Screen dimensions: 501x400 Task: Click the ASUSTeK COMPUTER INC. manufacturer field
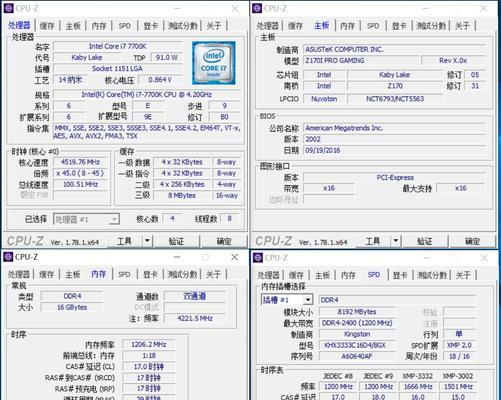(394, 49)
